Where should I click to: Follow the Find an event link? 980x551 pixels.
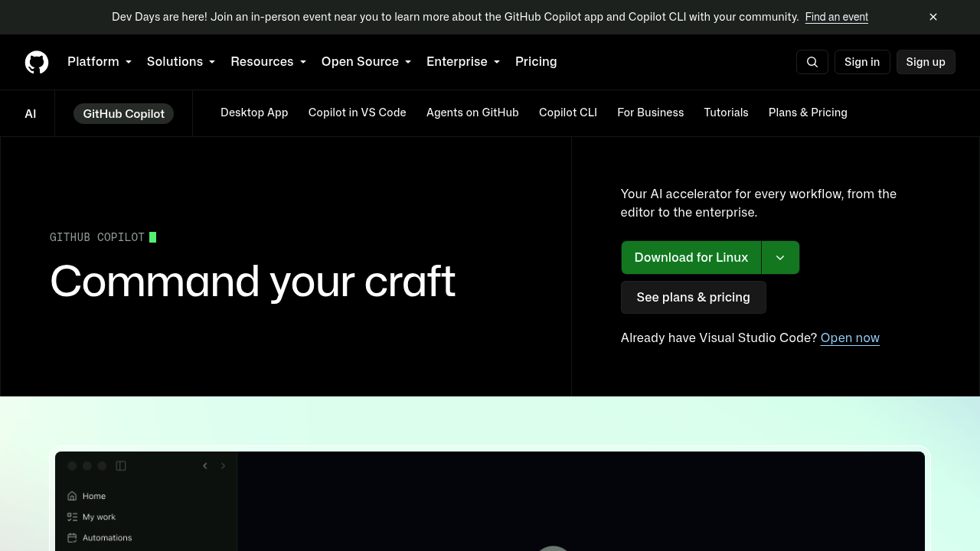837,17
